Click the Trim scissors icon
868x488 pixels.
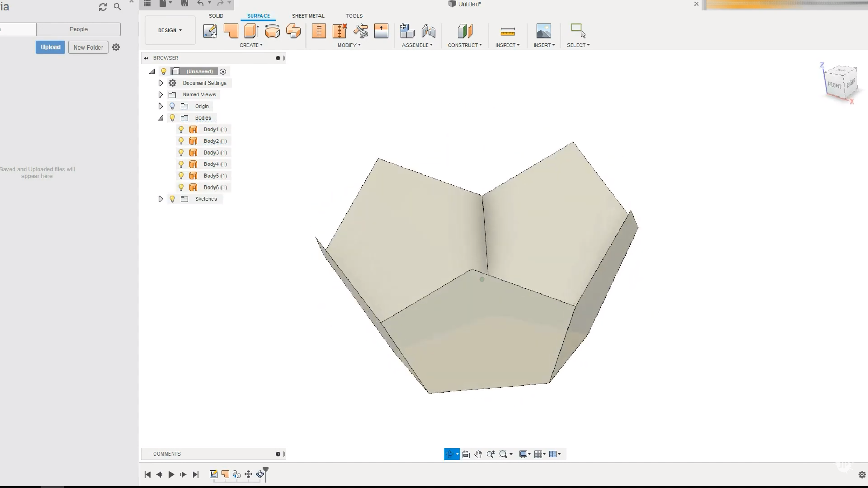pyautogui.click(x=361, y=31)
